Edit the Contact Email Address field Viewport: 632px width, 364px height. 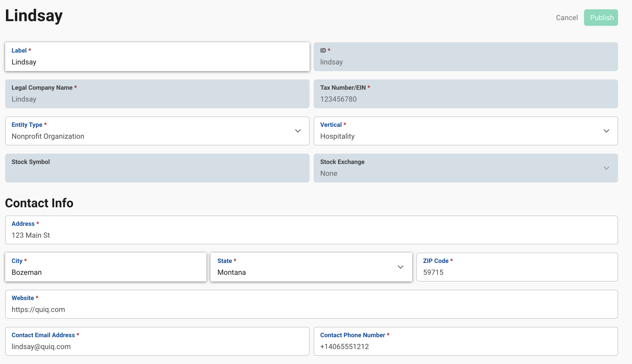157,346
